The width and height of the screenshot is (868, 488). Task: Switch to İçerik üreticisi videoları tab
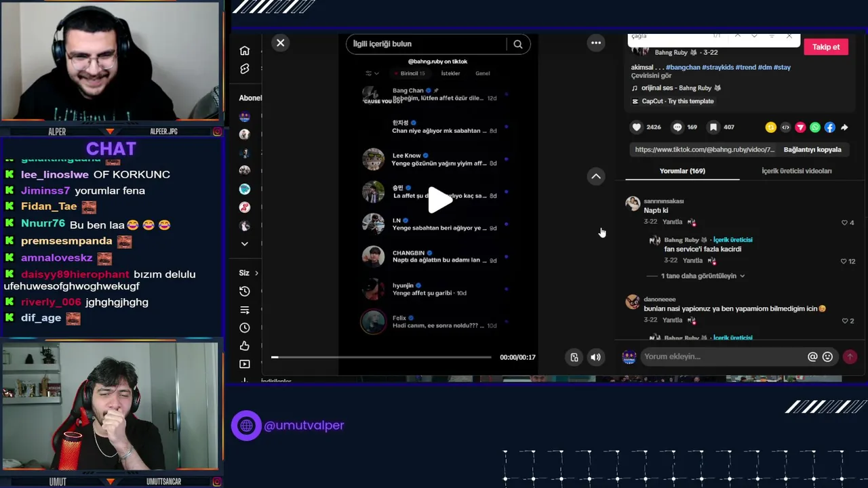(797, 171)
